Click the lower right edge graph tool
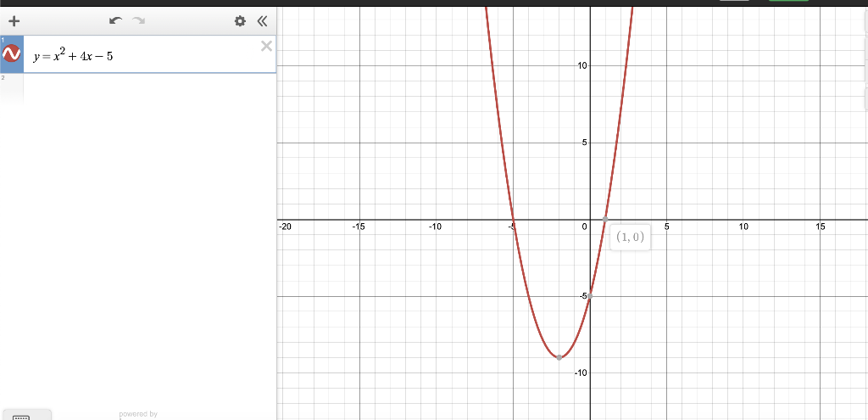 (x=865, y=98)
